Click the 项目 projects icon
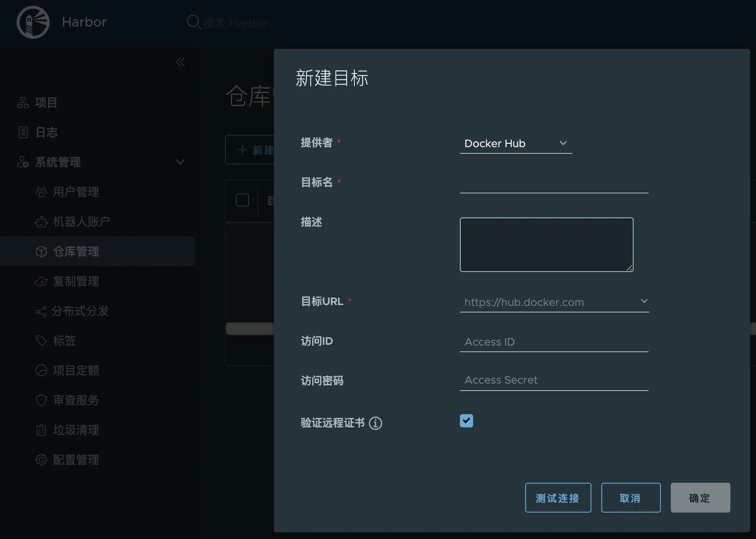756x539 pixels. [23, 103]
